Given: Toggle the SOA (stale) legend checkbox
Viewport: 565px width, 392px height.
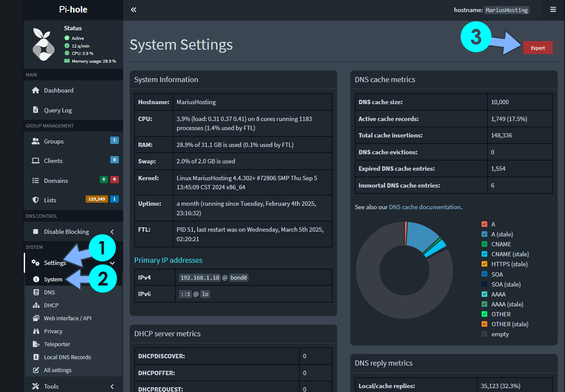Looking at the screenshot, I should (x=485, y=284).
